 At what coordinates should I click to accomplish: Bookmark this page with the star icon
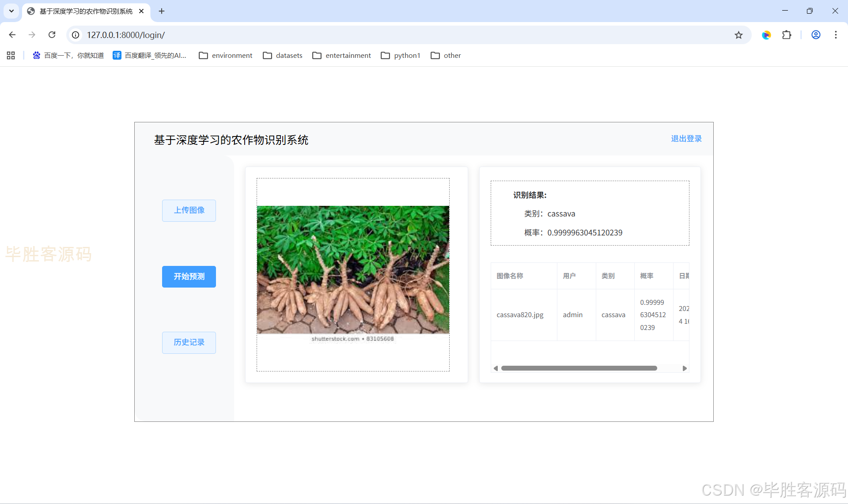point(738,35)
